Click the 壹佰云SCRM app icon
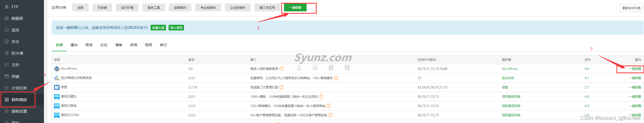Screen dimensions: 644x123 point(57,115)
